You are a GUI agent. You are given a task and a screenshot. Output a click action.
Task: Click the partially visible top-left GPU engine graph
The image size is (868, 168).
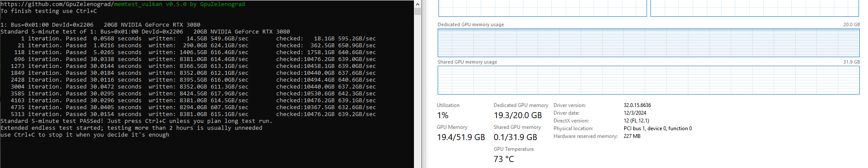coord(542,8)
